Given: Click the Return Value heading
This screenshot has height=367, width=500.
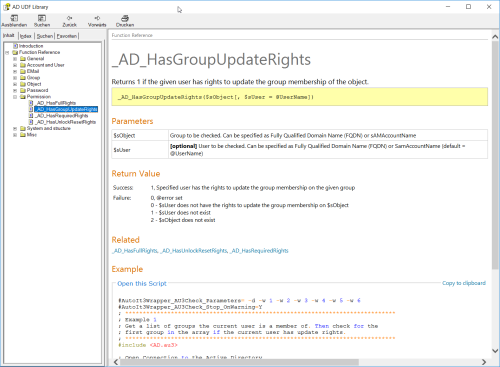Looking at the screenshot, I should (x=136, y=174).
